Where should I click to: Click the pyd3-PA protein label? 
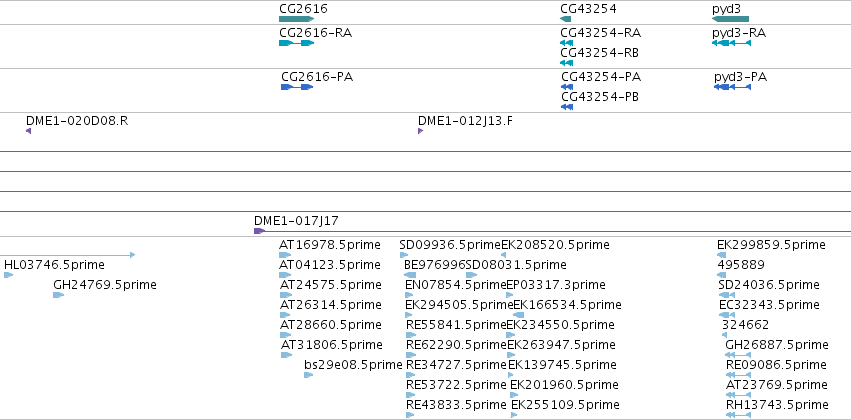pos(740,77)
